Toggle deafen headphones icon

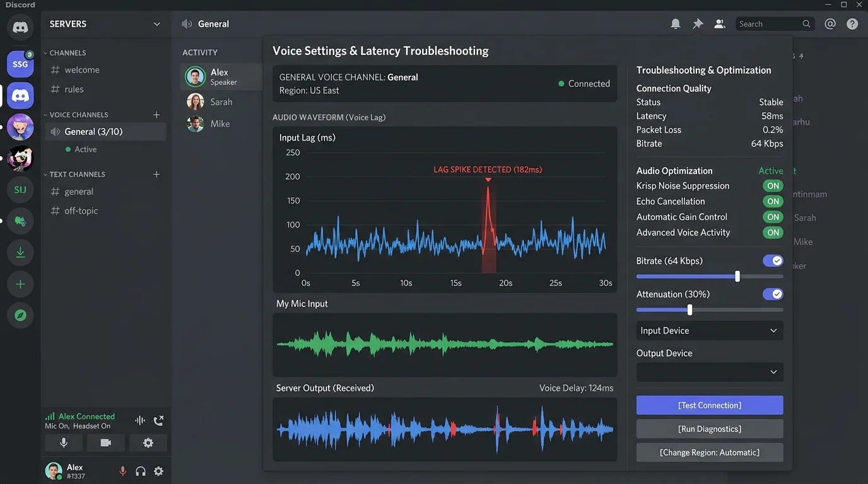(x=141, y=471)
